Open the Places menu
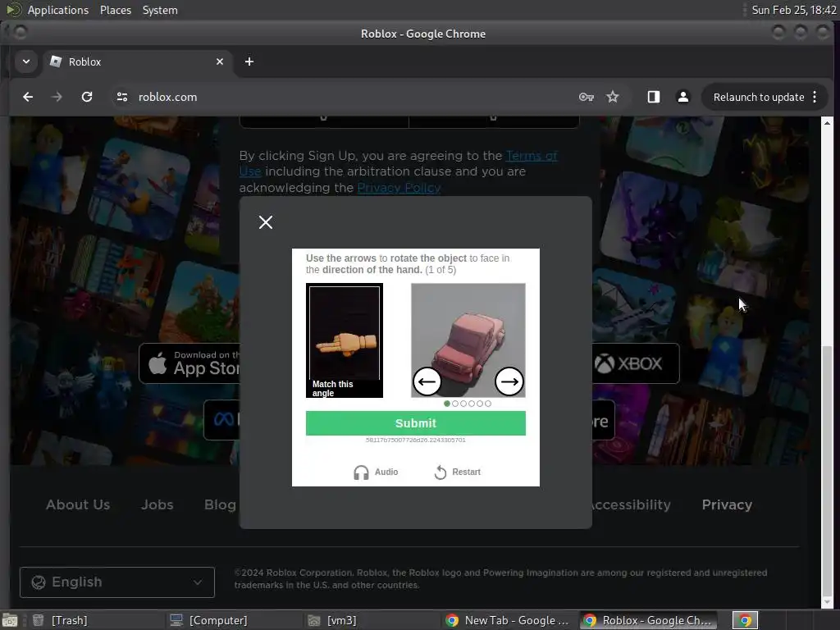Viewport: 840px width, 630px height. click(116, 10)
